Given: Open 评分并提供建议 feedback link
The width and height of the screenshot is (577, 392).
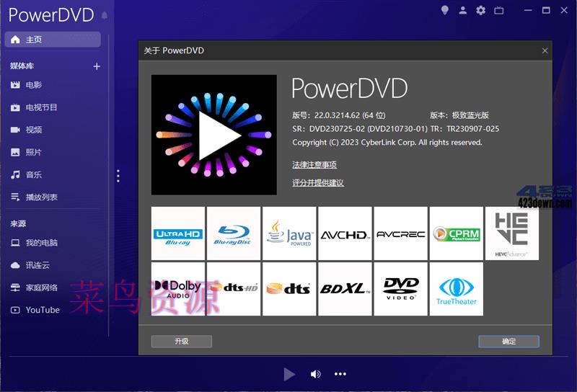Looking at the screenshot, I should (318, 182).
